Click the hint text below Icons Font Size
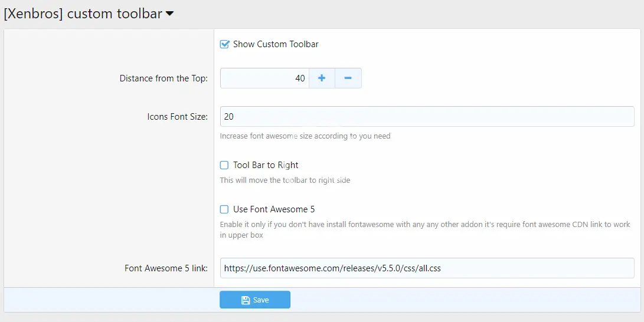Image resolution: width=644 pixels, height=322 pixels. 305,136
